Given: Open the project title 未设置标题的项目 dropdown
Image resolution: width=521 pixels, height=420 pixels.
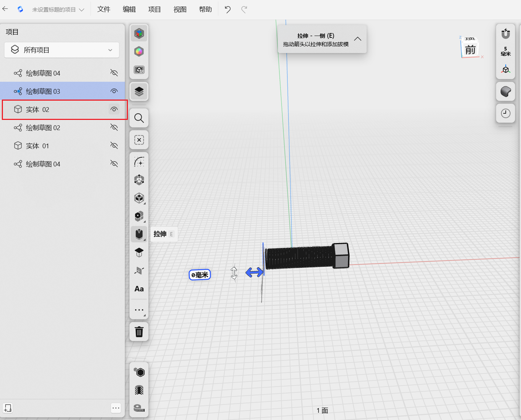Looking at the screenshot, I should tap(58, 10).
